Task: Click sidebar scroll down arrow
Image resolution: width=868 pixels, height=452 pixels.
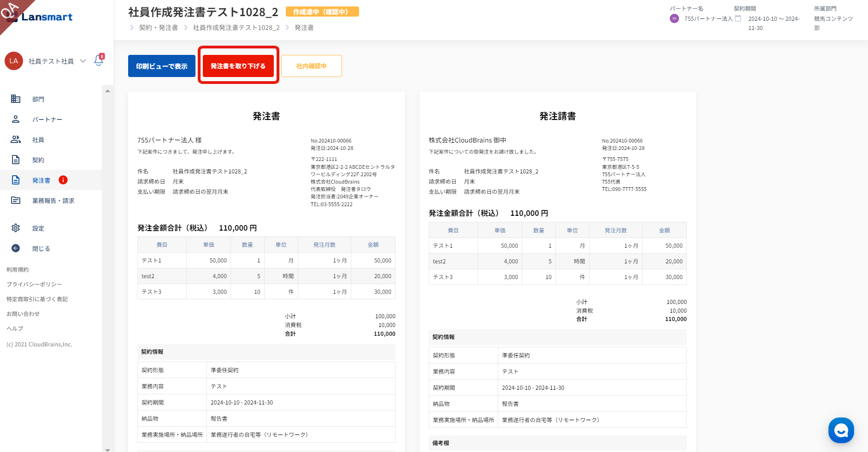Action: click(107, 449)
